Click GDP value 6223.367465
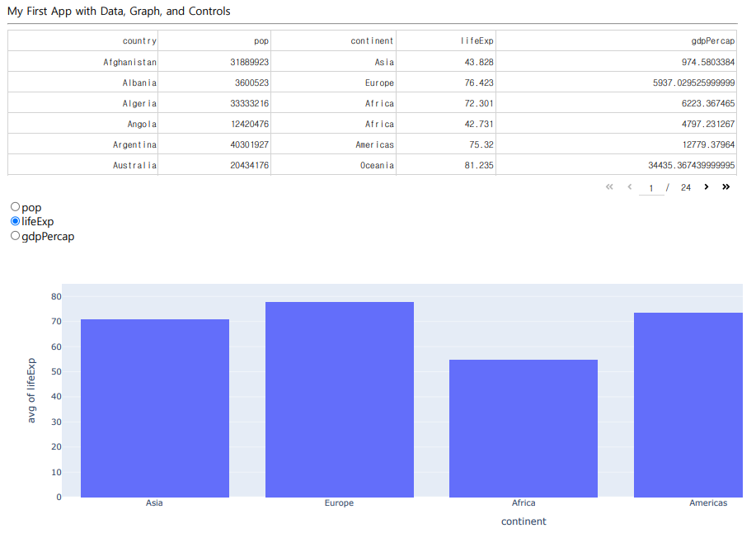Screen dimensions: 756x533 pyautogui.click(x=616, y=103)
